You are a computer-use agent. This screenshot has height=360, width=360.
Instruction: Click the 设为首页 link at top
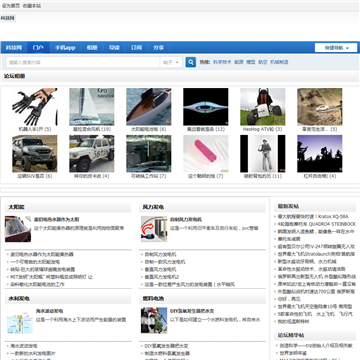(x=11, y=6)
